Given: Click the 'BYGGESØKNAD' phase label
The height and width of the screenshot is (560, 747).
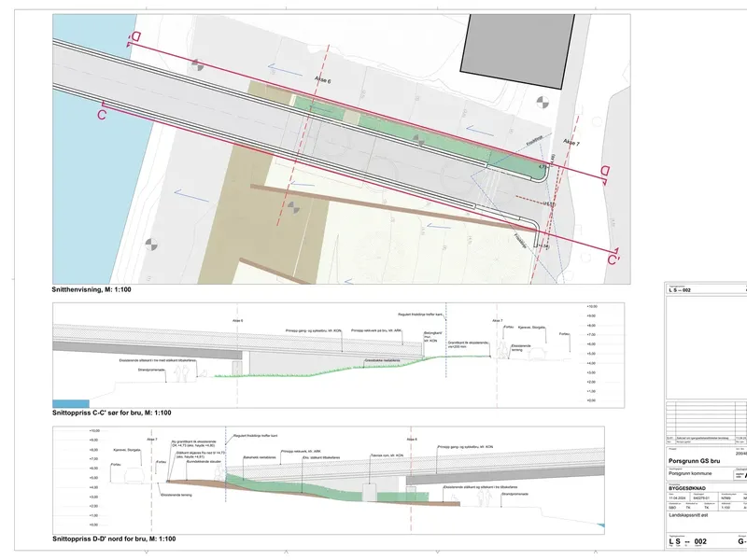Looking at the screenshot, I should point(689,488).
